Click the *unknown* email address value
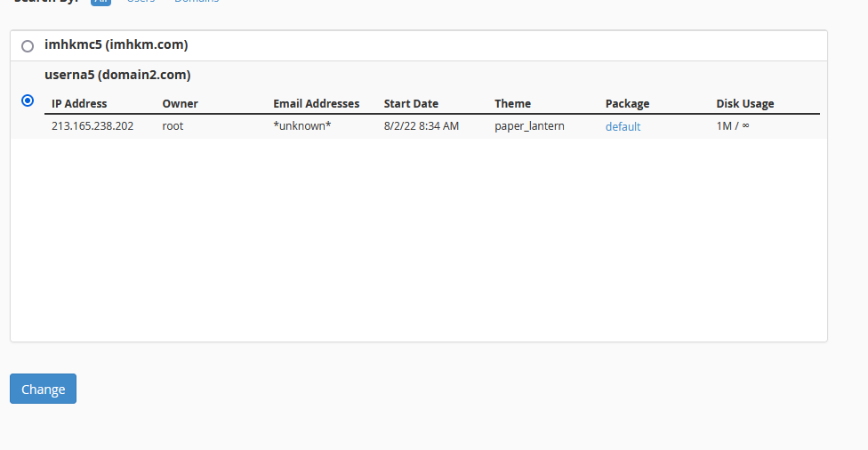Image resolution: width=868 pixels, height=450 pixels. tap(301, 126)
